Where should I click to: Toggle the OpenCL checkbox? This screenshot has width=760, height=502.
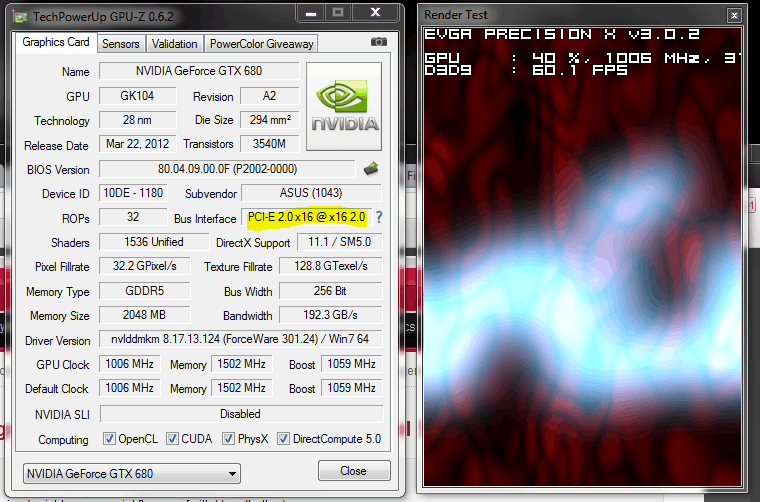109,439
